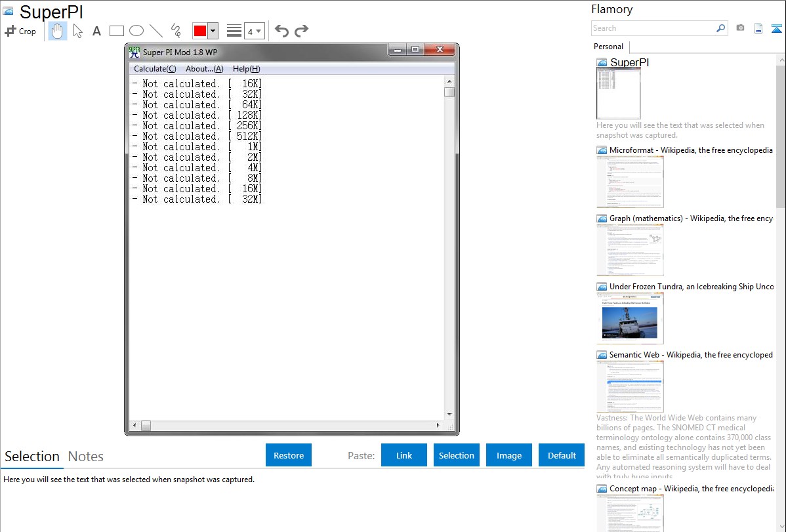Open the line width 4 dropdown
This screenshot has width=786, height=532.
click(254, 31)
